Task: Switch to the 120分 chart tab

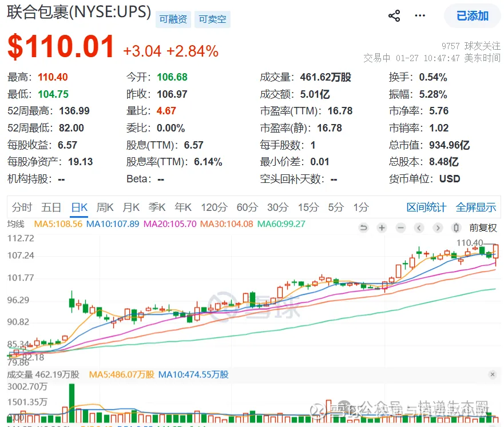Action: (215, 207)
